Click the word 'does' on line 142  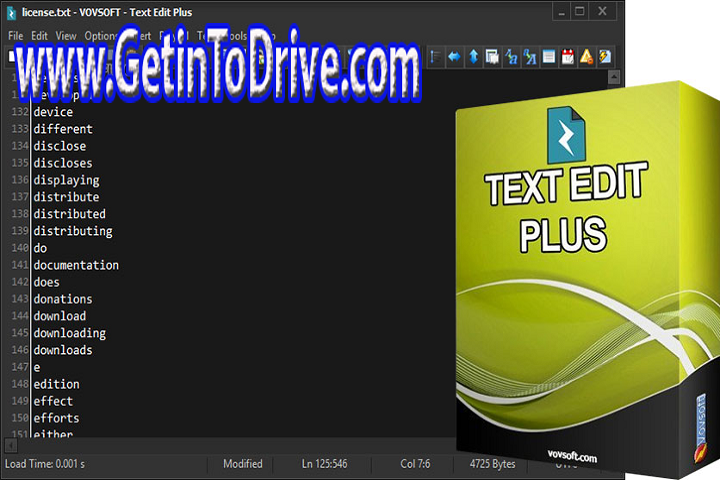click(46, 282)
